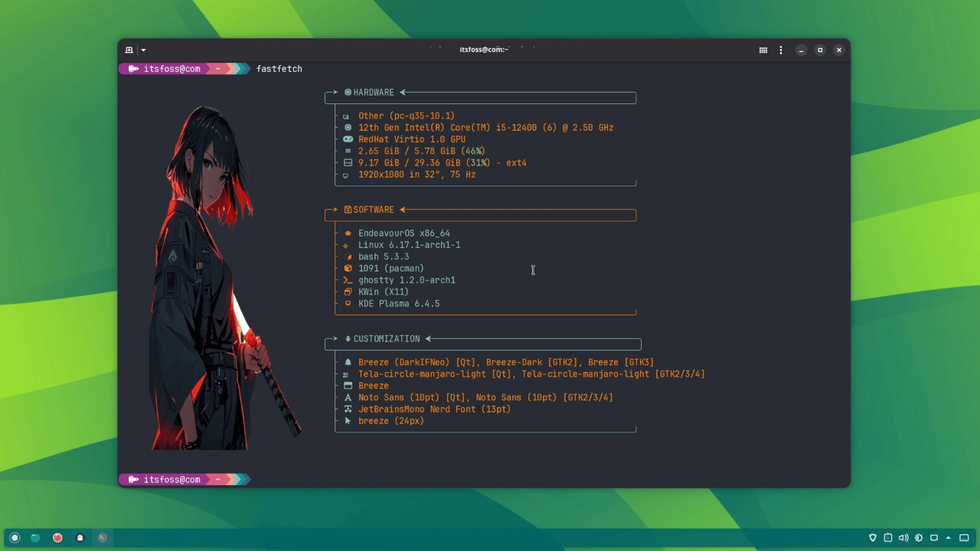Open the application launcher on the panel
The width and height of the screenshot is (980, 551).
pyautogui.click(x=15, y=537)
